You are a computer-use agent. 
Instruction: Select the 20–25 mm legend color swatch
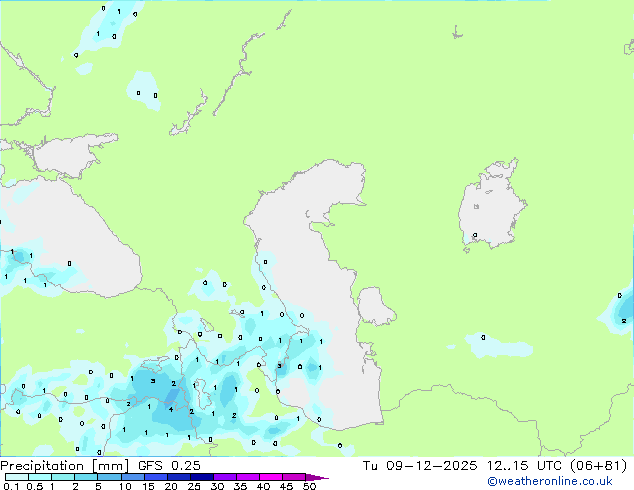(x=178, y=477)
